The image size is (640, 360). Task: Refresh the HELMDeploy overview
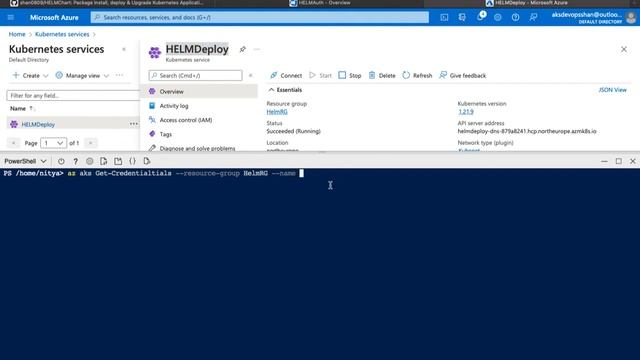click(417, 76)
